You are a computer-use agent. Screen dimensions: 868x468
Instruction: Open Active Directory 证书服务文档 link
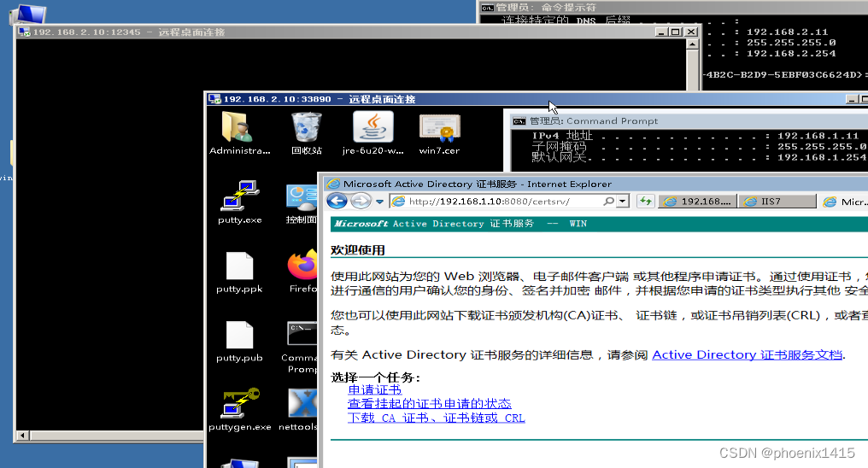(748, 354)
